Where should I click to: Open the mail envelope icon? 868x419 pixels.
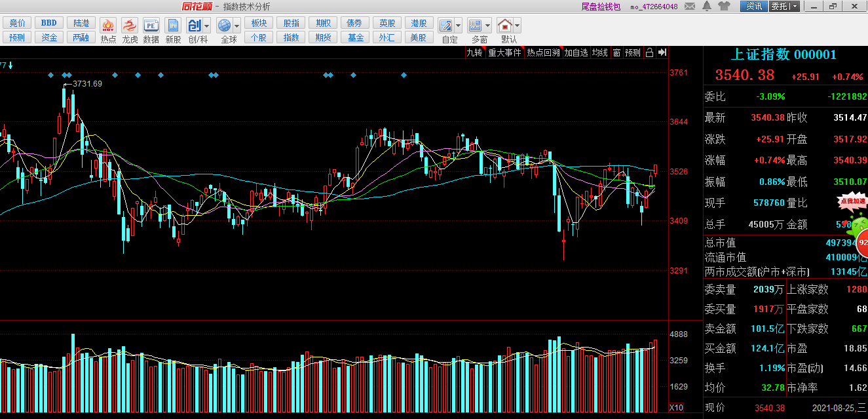[x=689, y=6]
